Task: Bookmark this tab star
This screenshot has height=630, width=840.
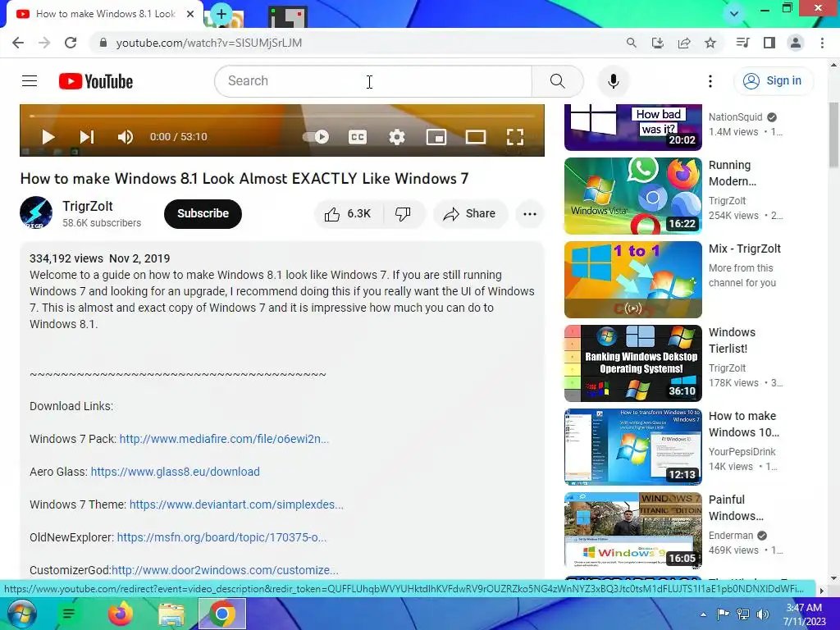Action: 710,43
